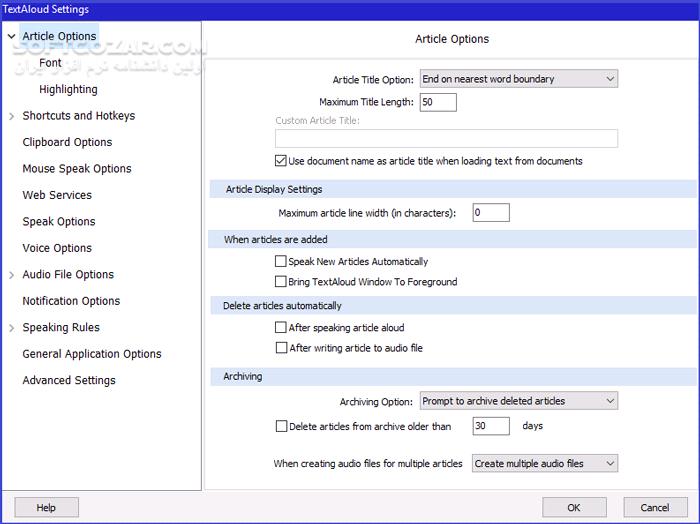Expand the Shortcuts and Hotkeys node
The width and height of the screenshot is (700, 524).
(x=12, y=116)
